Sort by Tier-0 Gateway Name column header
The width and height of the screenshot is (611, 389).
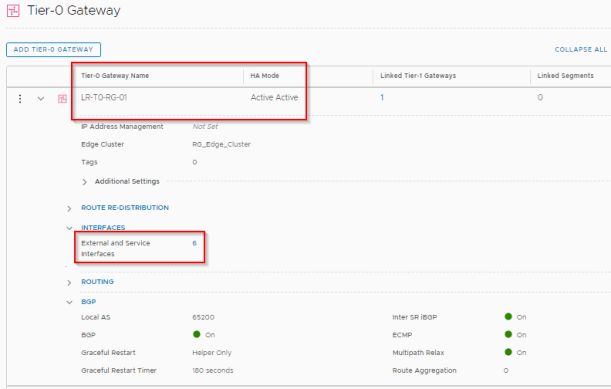point(115,76)
